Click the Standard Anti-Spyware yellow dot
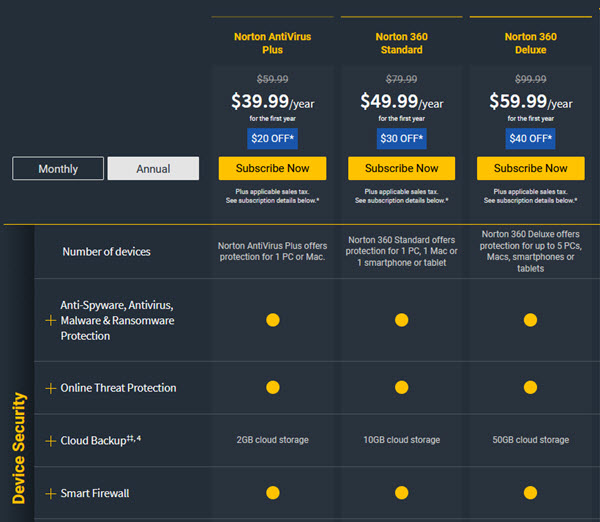This screenshot has height=522, width=600. 401,320
